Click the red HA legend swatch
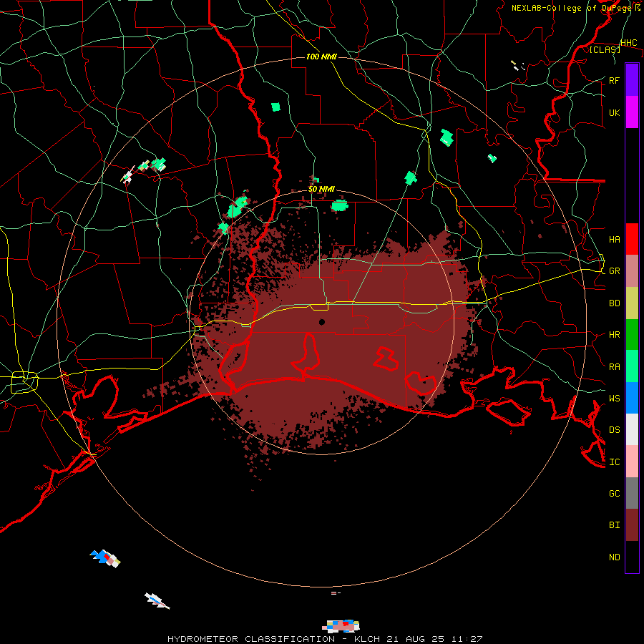 pos(632,239)
